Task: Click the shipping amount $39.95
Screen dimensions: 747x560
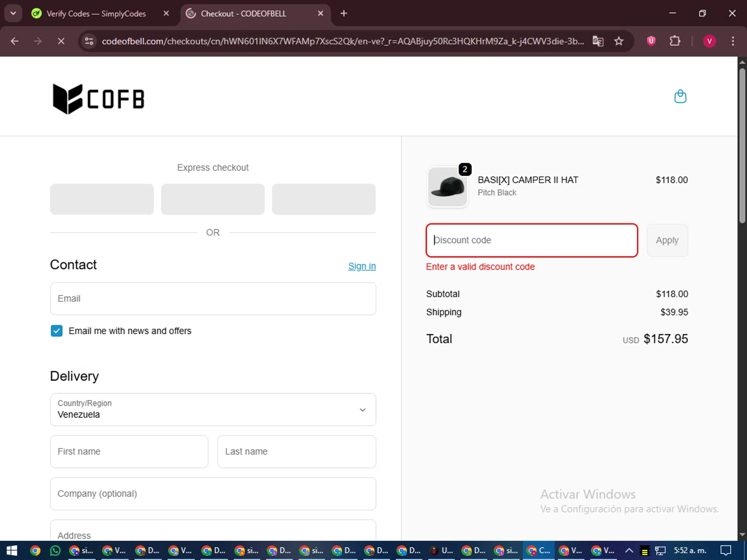Action: pos(674,312)
